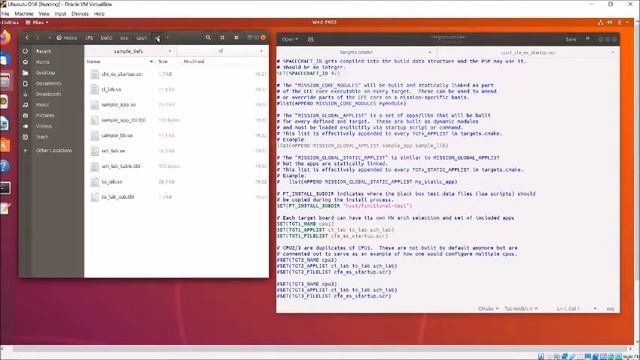Click the clock in Ubuntu top bar
This screenshot has height=360, width=640.
click(324, 22)
